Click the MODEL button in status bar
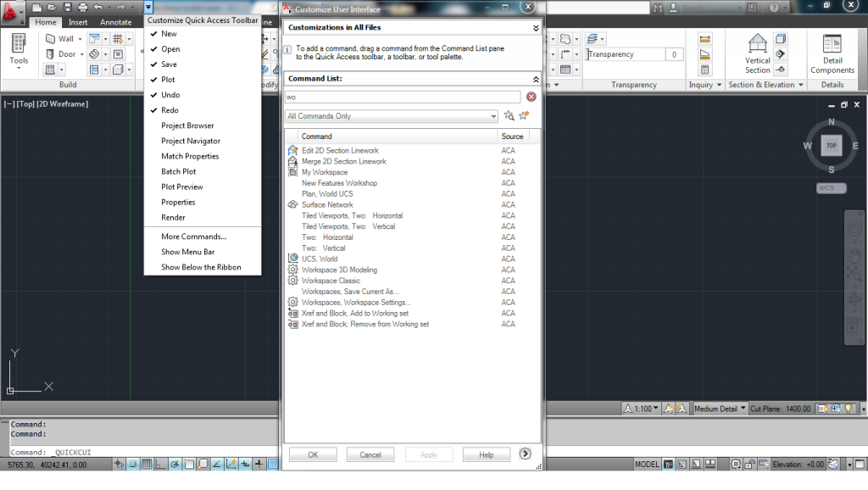 pos(647,464)
